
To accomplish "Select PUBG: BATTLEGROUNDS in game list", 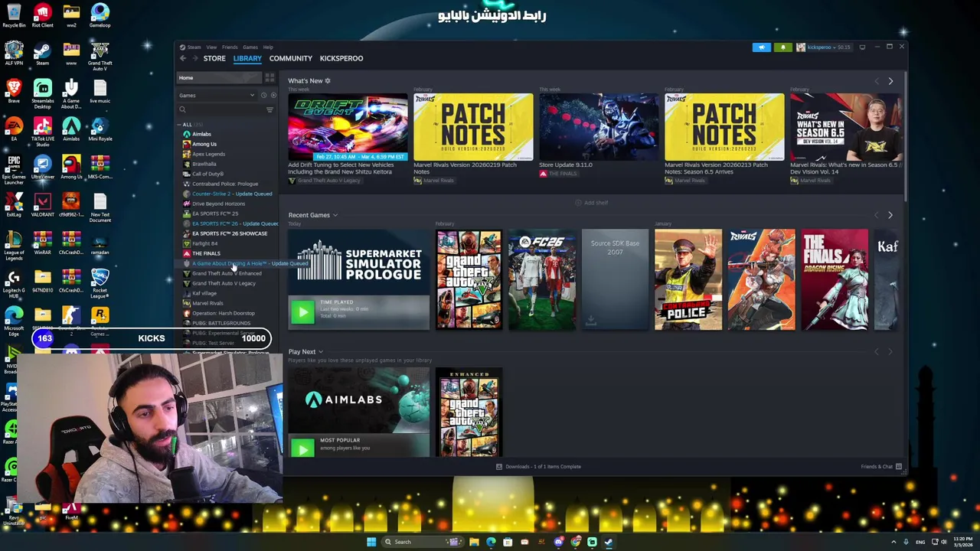I will [220, 323].
